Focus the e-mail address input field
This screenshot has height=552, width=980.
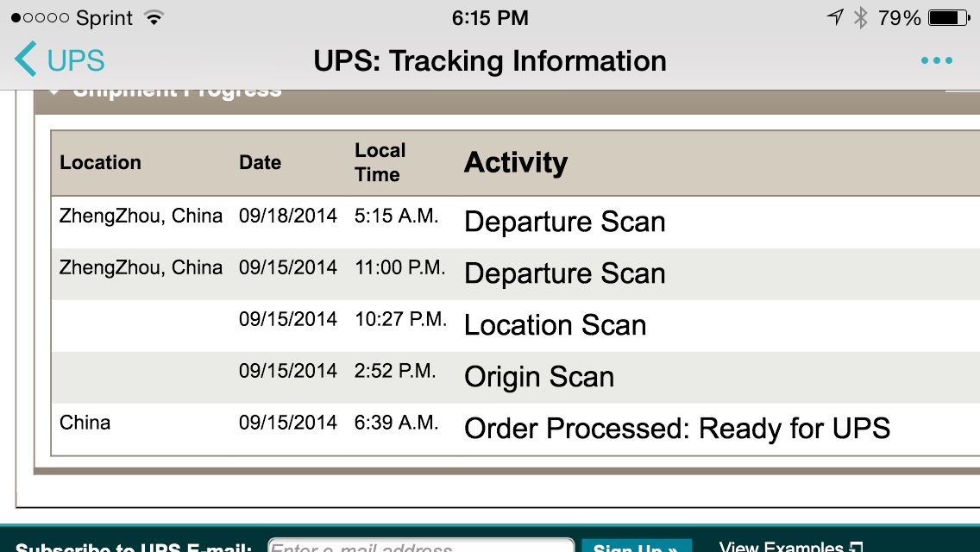[x=421, y=545]
